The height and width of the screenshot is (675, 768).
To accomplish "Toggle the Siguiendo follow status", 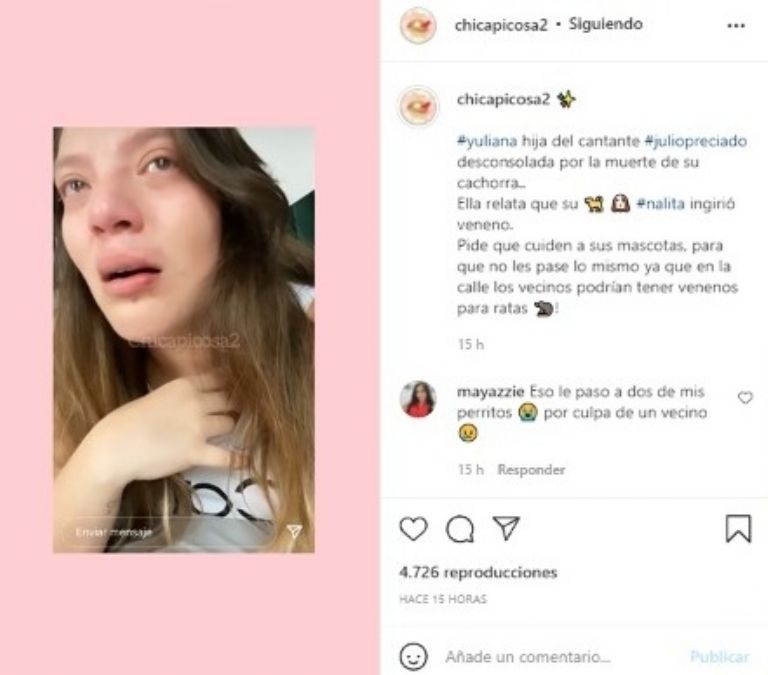I will [605, 24].
